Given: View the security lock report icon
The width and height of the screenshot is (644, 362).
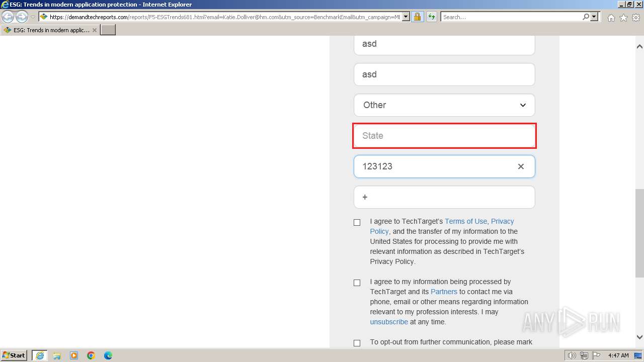Looking at the screenshot, I should pyautogui.click(x=417, y=17).
